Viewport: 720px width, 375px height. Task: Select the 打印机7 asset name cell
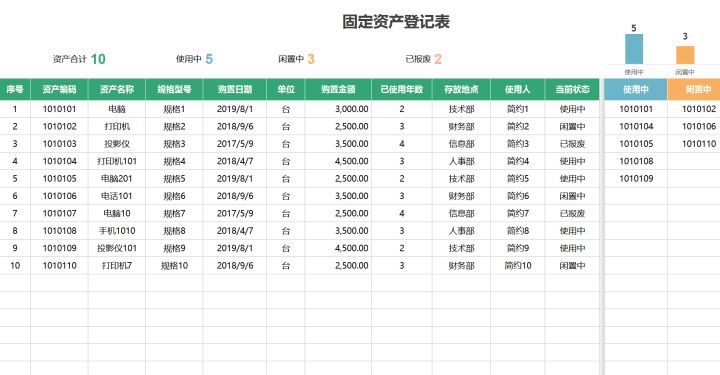[117, 266]
